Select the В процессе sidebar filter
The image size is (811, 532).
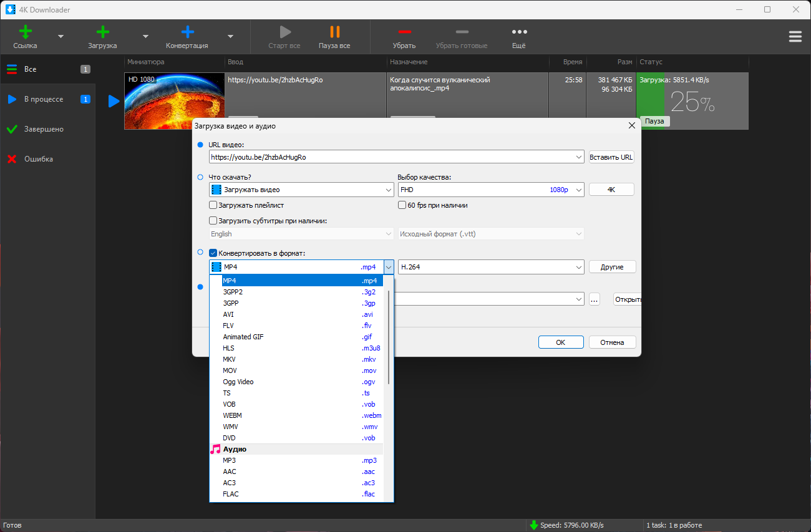(47, 99)
